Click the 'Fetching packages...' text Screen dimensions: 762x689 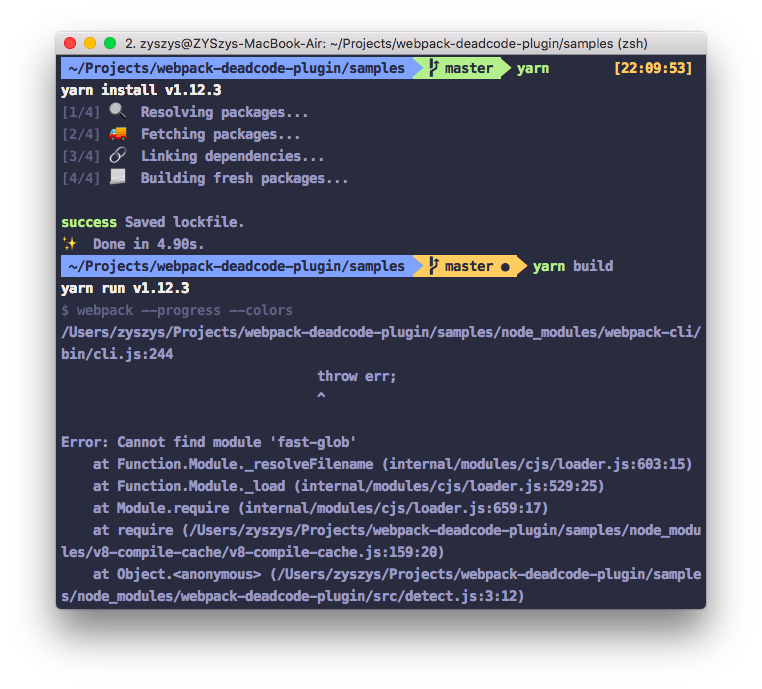coord(221,134)
